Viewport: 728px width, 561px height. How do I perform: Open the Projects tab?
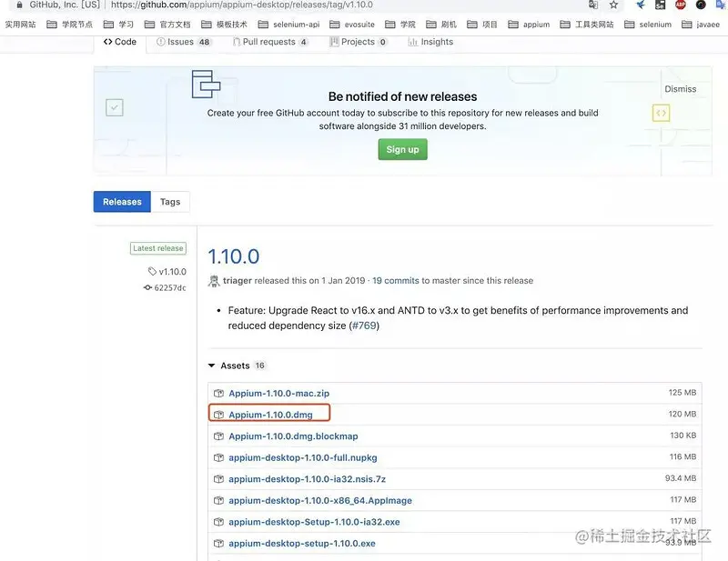[358, 42]
